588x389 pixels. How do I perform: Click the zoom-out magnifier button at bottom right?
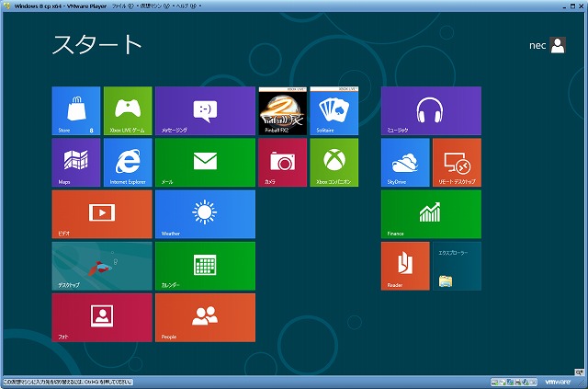pos(579,372)
